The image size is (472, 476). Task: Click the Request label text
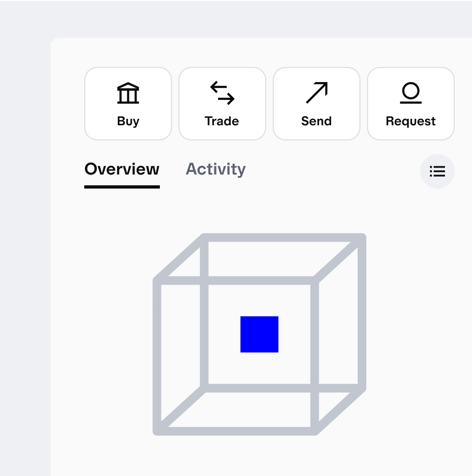[x=410, y=121]
